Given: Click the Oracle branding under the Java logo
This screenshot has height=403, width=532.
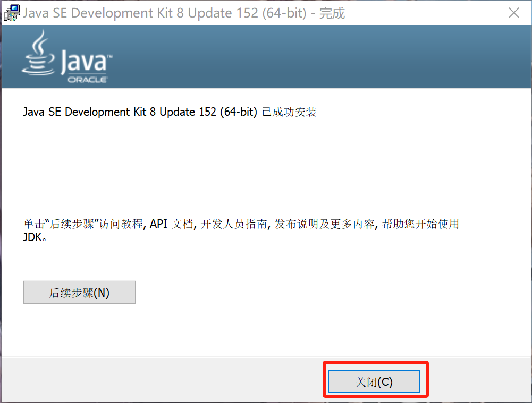Looking at the screenshot, I should click(x=88, y=79).
